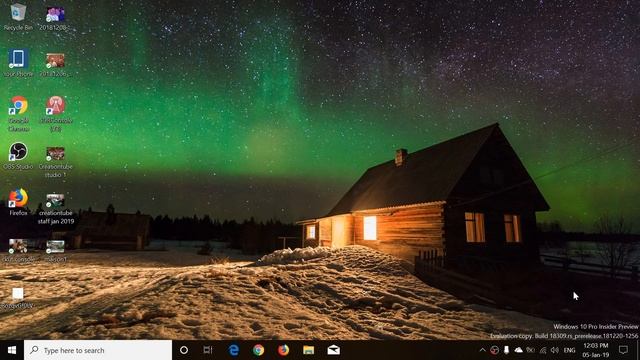This screenshot has width=640, height=360.
Task: Launch Google Chrome from the taskbar
Action: click(258, 350)
